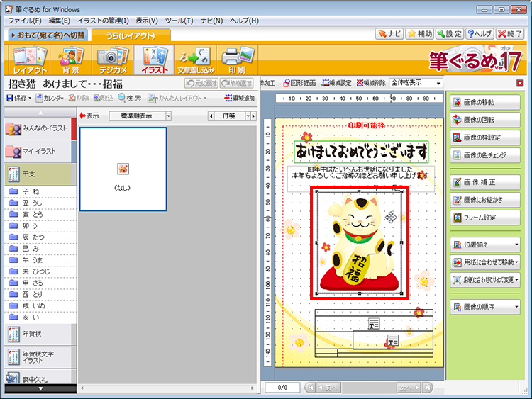Click 画像の枠設定 button
Image resolution: width=532 pixels, height=399 pixels.
tap(485, 137)
